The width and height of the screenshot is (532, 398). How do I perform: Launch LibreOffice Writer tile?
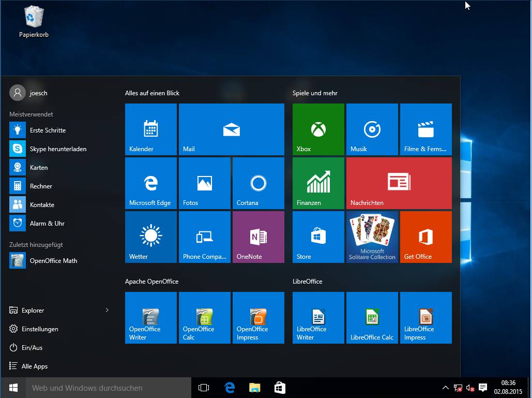[318, 318]
